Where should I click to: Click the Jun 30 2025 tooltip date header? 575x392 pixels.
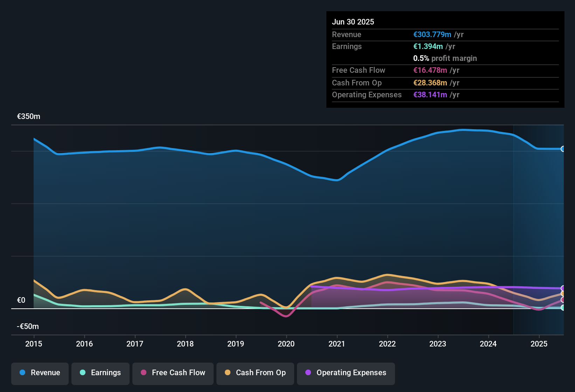(x=353, y=22)
